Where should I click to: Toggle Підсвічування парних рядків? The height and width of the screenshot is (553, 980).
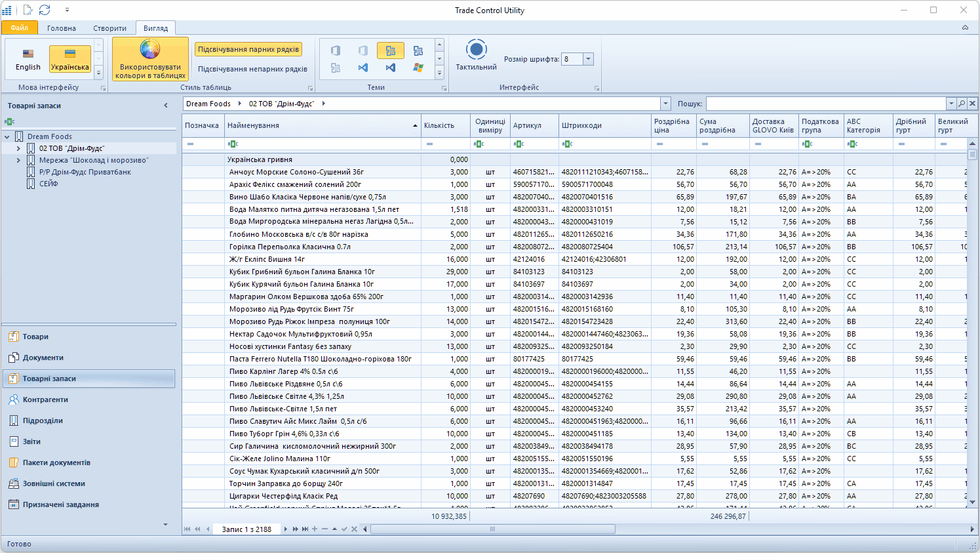[248, 49]
